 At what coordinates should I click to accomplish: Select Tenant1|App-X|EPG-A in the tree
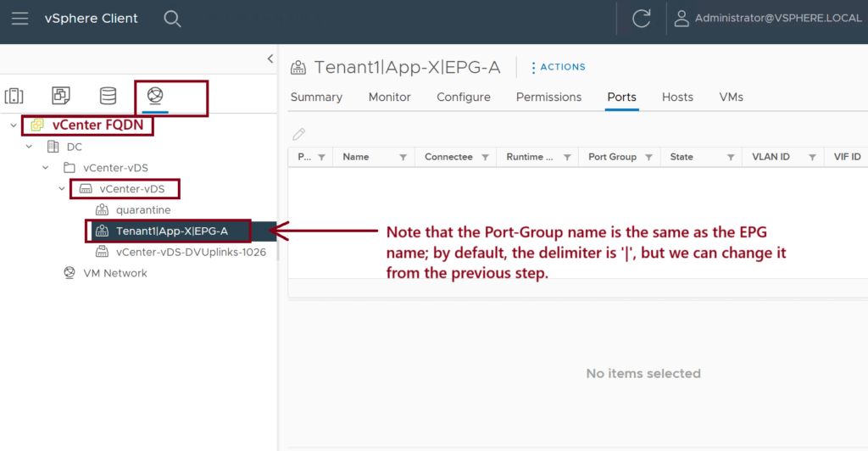pyautogui.click(x=172, y=231)
